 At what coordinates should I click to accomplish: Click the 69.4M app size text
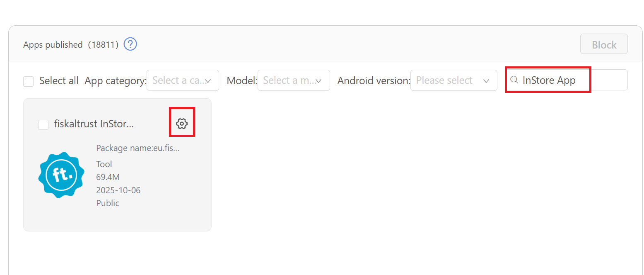click(x=108, y=177)
